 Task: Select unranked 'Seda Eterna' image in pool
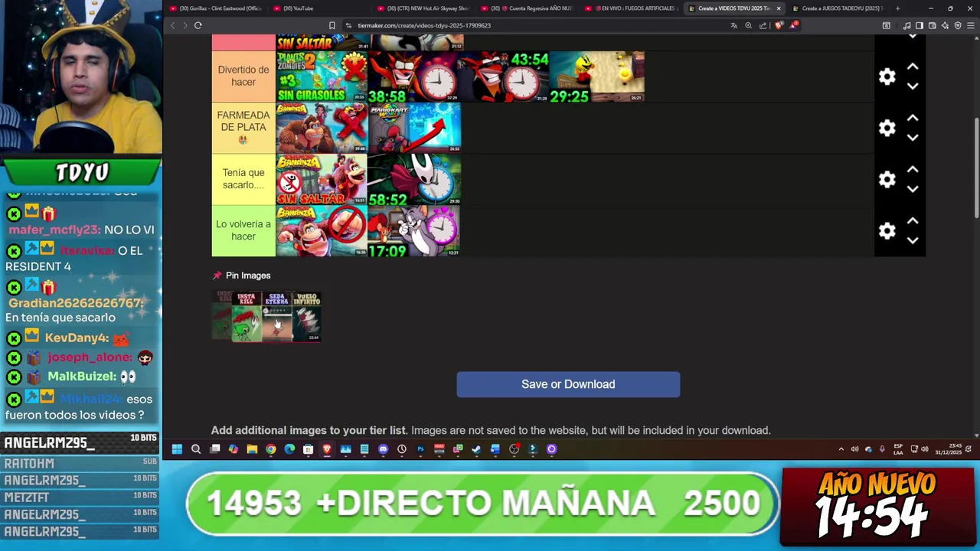276,316
